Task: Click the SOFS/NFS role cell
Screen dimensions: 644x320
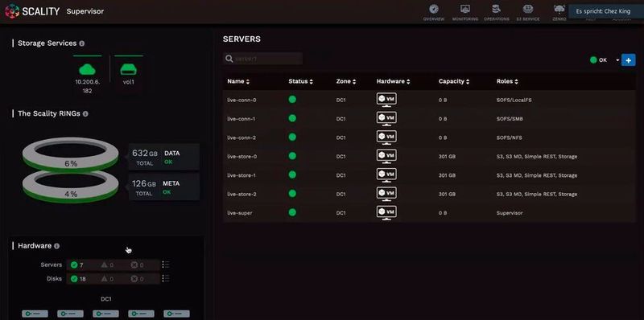Action: 510,137
